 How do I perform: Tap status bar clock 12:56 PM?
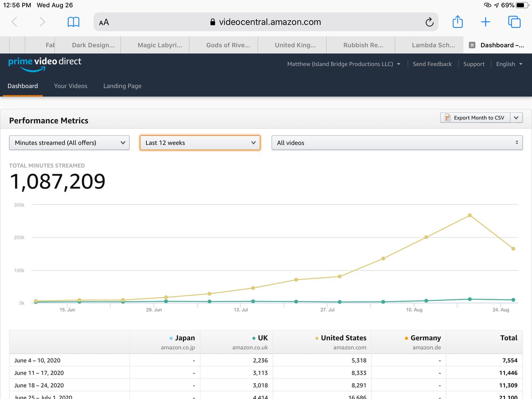[18, 5]
